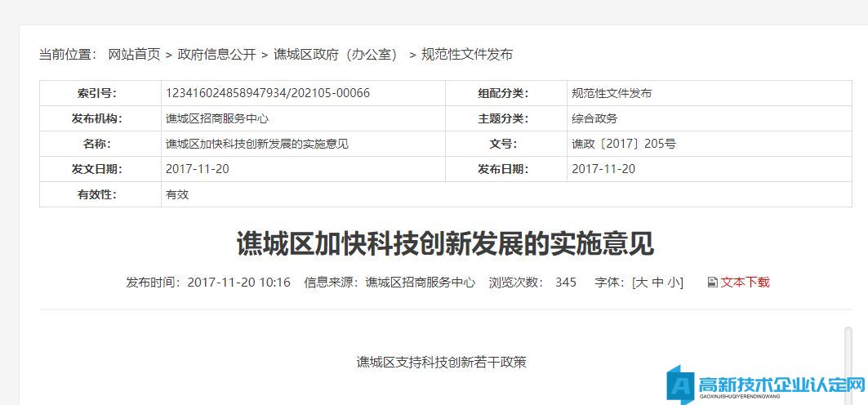
Task: Click the blue 'A' watermark logo icon
Action: (x=679, y=384)
